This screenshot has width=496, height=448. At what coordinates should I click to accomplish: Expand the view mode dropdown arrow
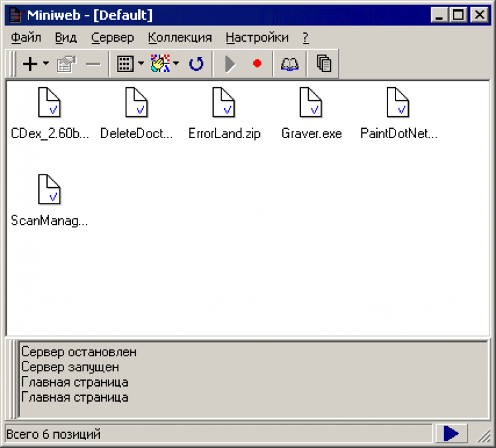(x=141, y=63)
